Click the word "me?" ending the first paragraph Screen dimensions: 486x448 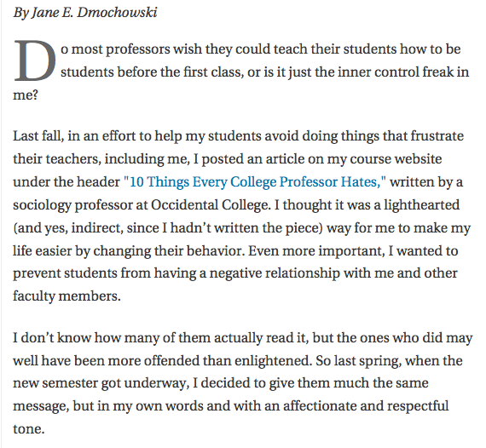26,95
